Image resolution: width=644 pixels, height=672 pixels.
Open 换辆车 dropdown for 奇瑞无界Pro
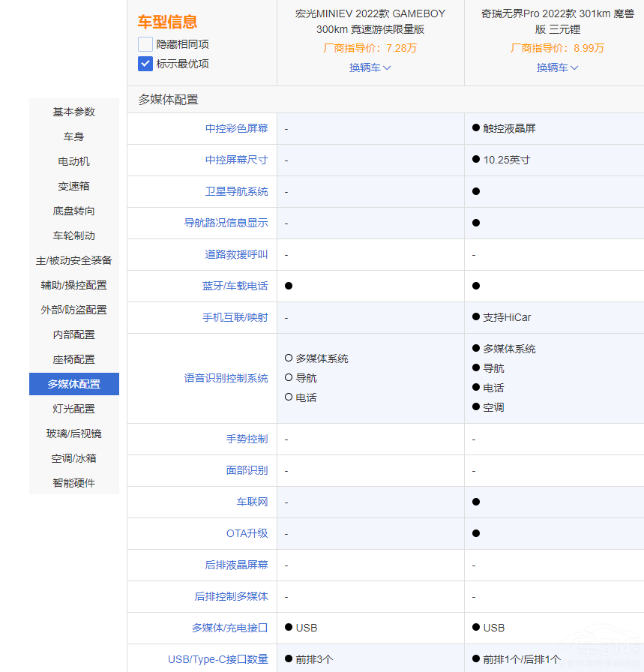(558, 67)
